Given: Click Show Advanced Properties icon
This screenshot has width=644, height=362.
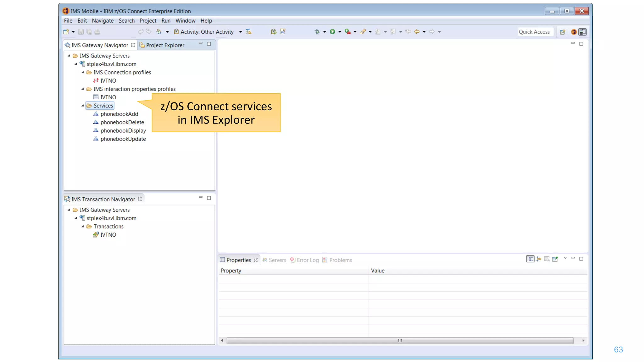Looking at the screenshot, I should coord(539,259).
